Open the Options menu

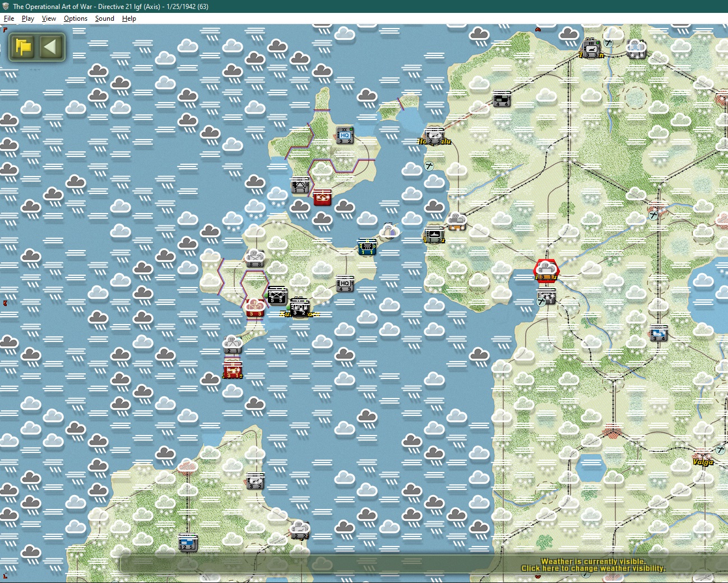click(76, 18)
